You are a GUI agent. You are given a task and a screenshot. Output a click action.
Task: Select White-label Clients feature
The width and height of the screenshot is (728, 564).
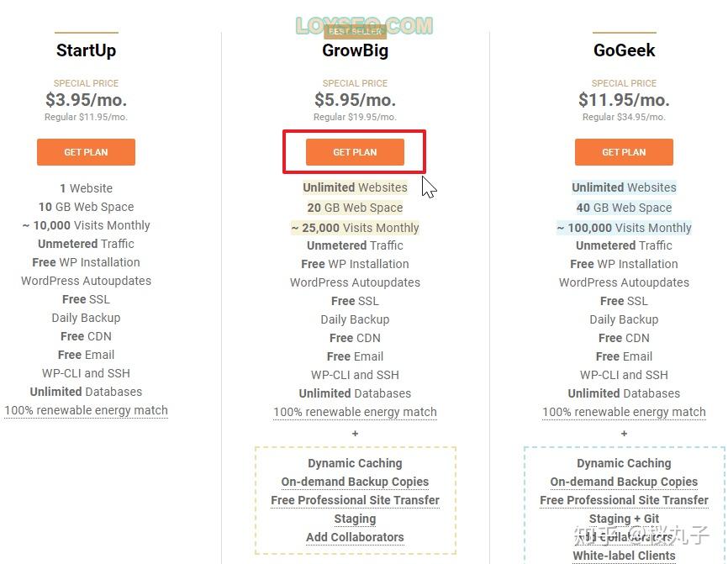pyautogui.click(x=624, y=556)
